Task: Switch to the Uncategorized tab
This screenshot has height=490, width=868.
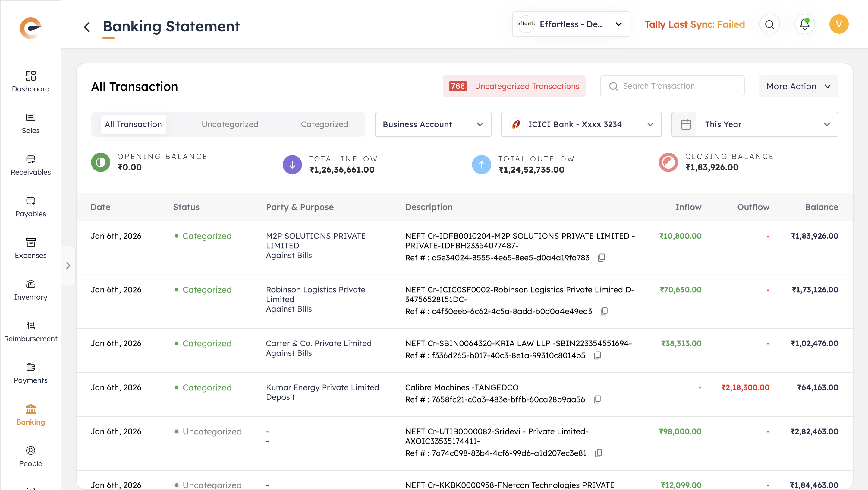Action: coord(230,124)
